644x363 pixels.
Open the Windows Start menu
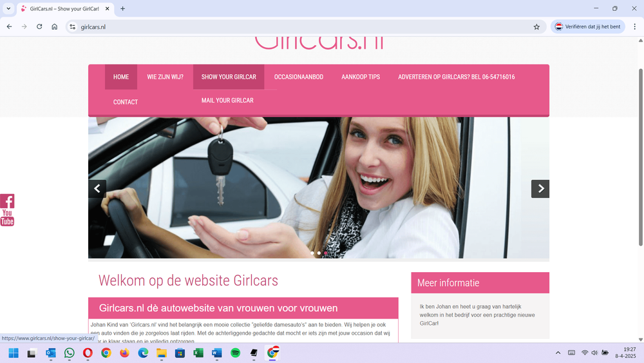click(14, 353)
